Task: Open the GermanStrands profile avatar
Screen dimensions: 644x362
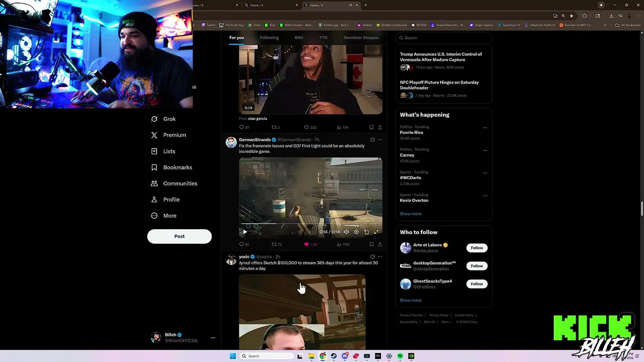Action: [x=231, y=142]
